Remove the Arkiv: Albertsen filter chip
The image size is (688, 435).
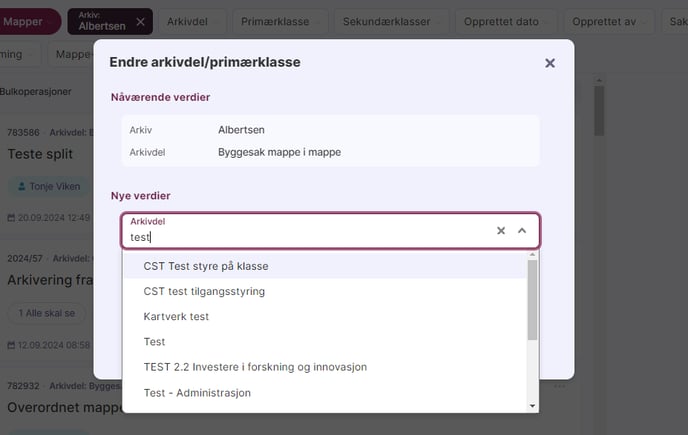[x=140, y=22]
